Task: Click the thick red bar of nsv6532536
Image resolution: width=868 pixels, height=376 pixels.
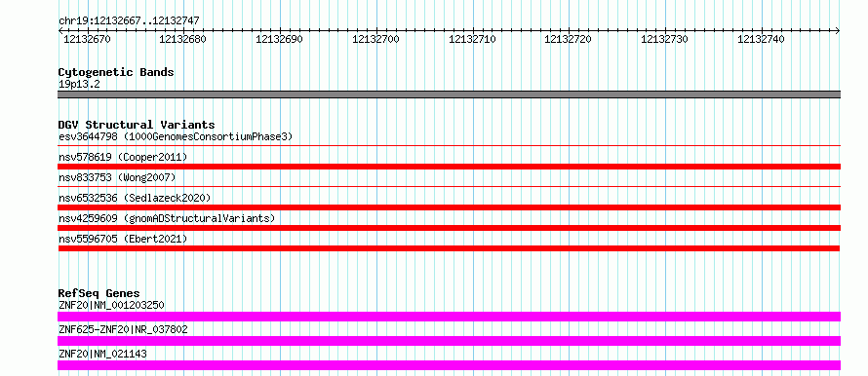Action: [449, 207]
